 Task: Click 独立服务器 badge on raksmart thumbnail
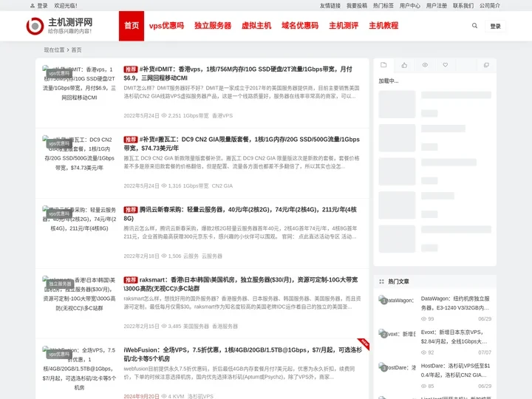point(60,284)
